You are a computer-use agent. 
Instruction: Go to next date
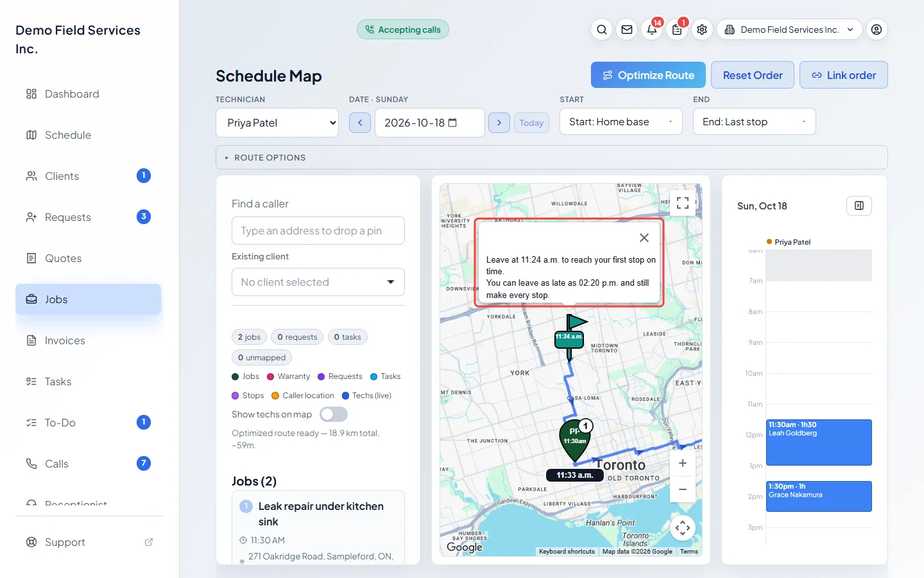click(x=499, y=123)
